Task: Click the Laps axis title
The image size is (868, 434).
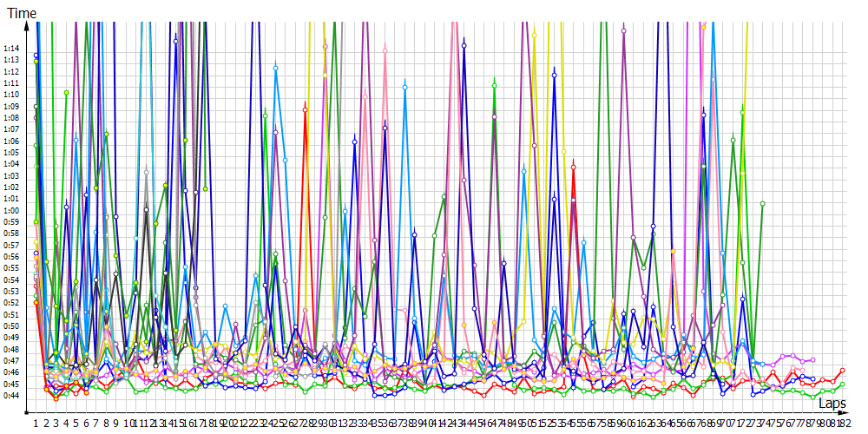Action: [x=832, y=404]
